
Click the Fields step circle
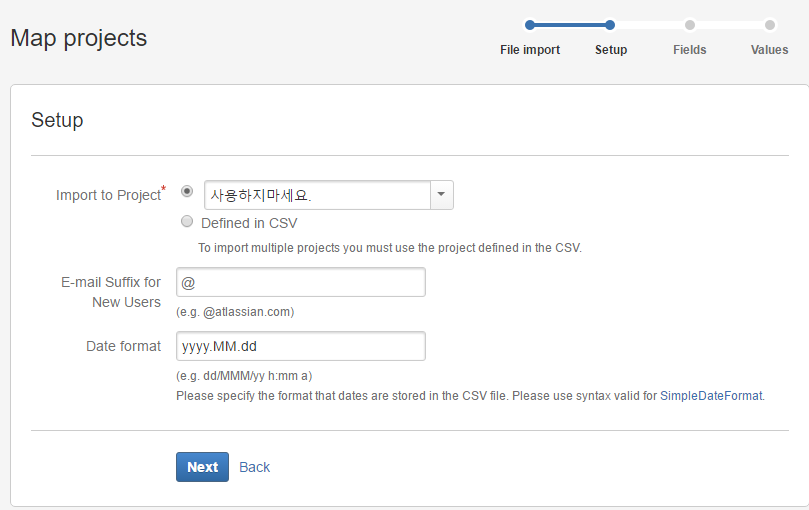[x=690, y=25]
